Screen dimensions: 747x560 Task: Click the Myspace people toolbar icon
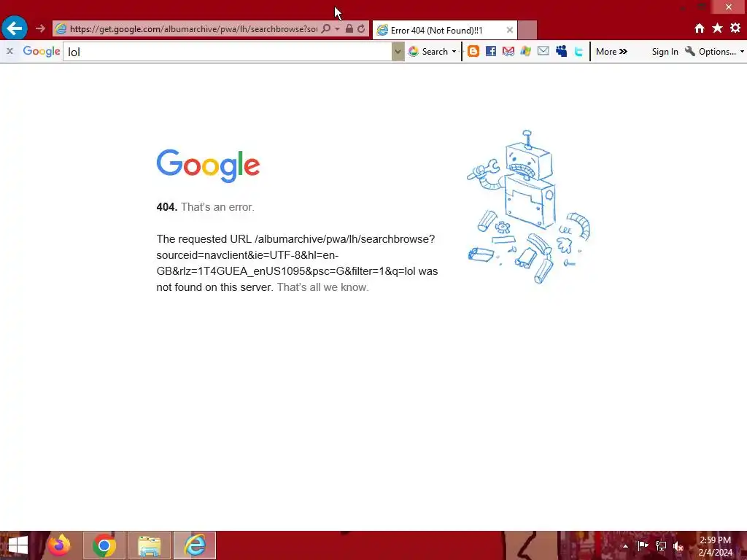click(561, 51)
